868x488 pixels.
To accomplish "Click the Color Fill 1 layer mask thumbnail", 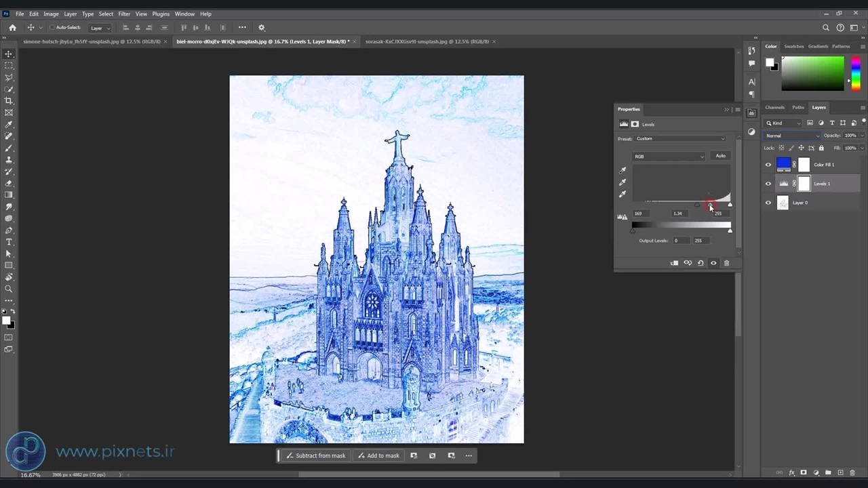I will 804,165.
